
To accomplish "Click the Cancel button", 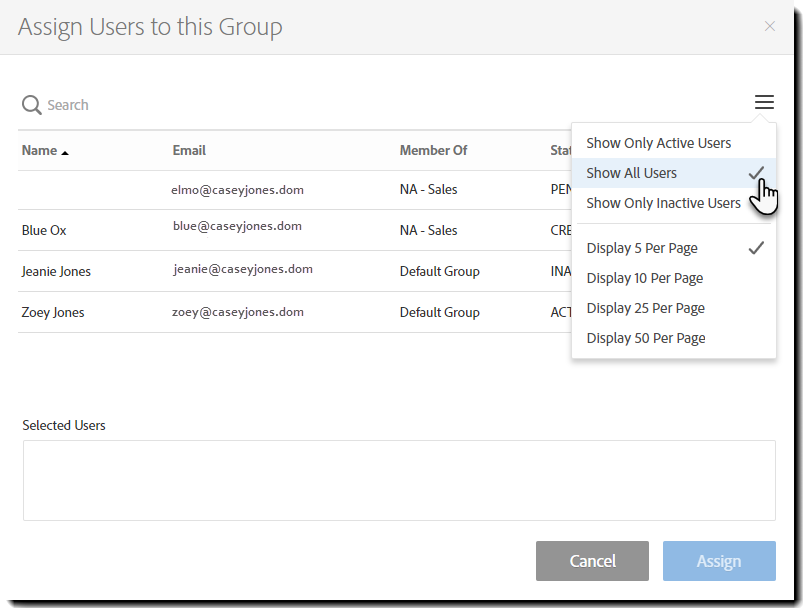I will coord(592,561).
